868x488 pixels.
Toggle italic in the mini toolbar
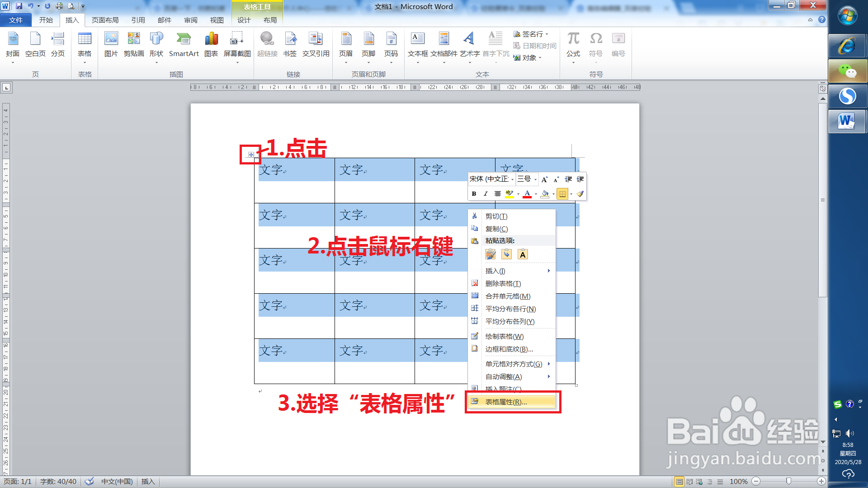tap(486, 194)
